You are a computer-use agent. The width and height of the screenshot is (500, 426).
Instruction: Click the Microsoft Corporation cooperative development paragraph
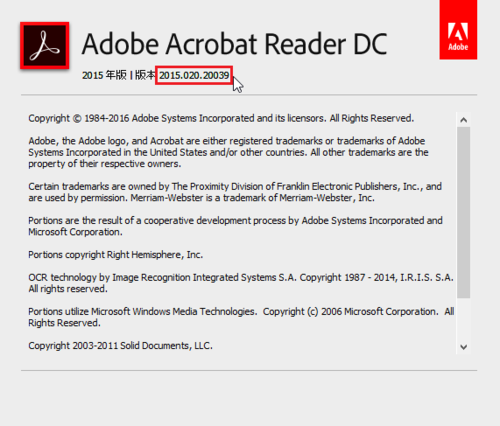[235, 226]
